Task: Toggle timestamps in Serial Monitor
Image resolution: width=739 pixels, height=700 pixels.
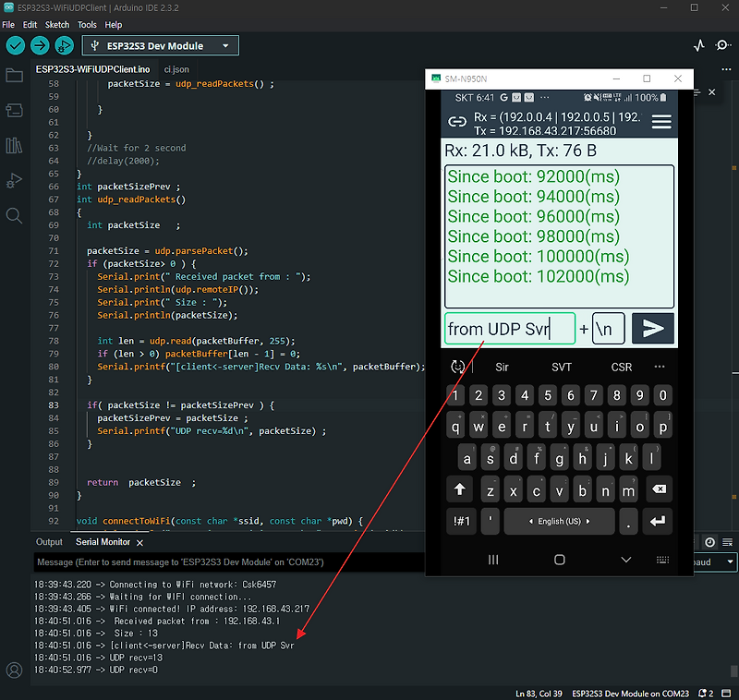Action: coord(709,542)
